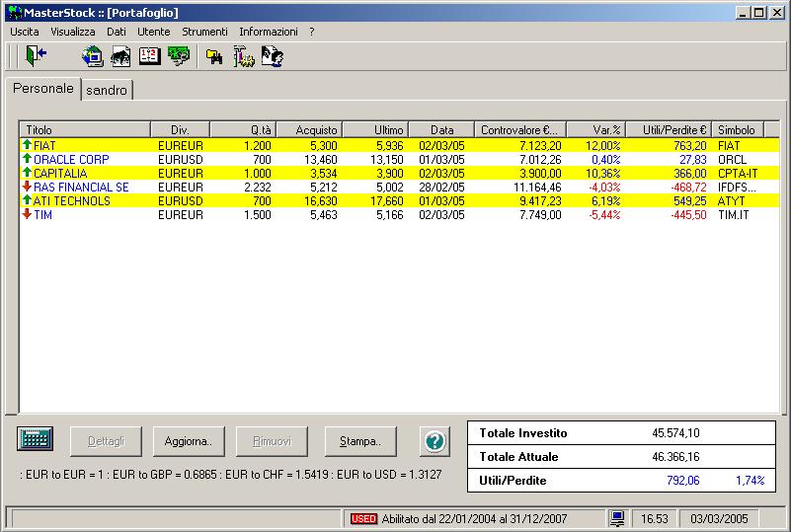Click the yellow currency conversion toolbar icon
This screenshot has height=532, width=791.
[214, 56]
